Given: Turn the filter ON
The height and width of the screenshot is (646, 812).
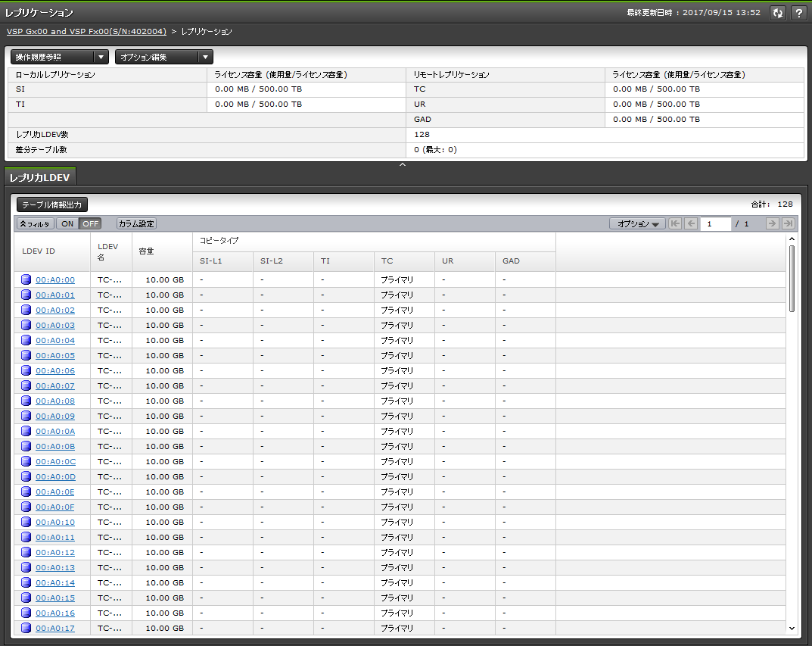Looking at the screenshot, I should (67, 223).
